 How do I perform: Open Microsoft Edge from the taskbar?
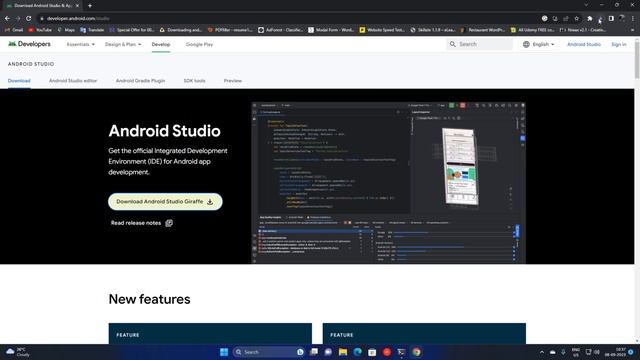coord(358,352)
